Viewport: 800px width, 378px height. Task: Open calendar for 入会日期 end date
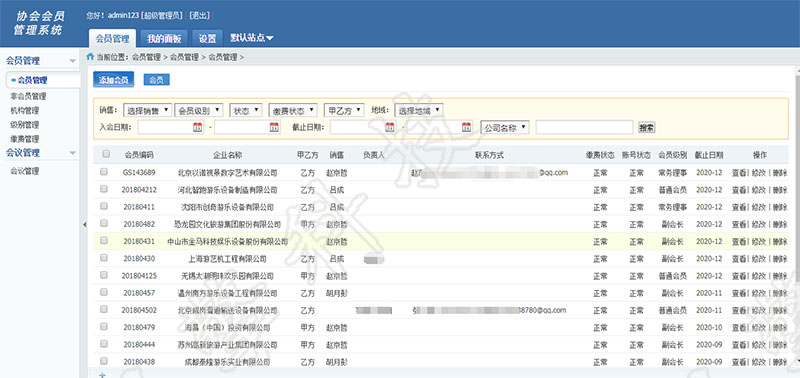274,128
